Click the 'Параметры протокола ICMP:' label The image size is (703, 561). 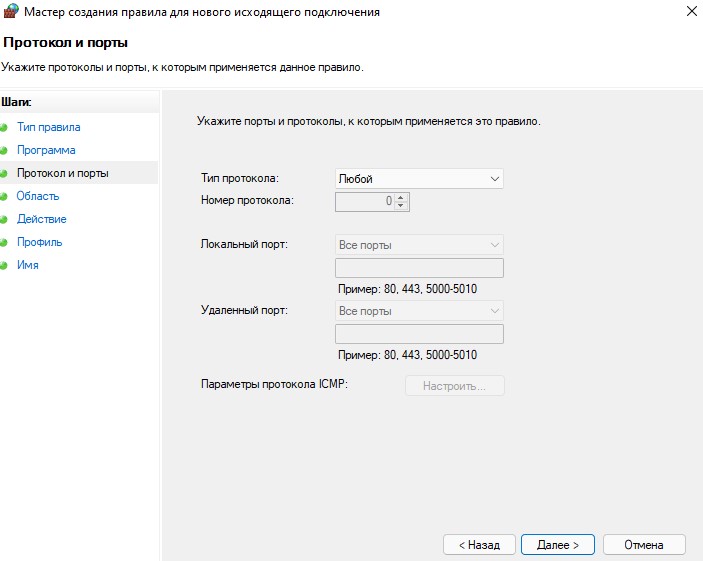pos(274,384)
